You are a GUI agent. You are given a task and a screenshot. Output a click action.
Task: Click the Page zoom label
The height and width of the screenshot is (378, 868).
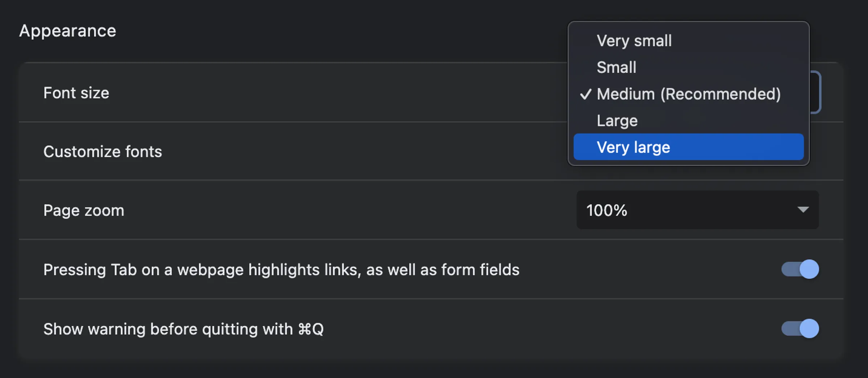[x=84, y=210]
